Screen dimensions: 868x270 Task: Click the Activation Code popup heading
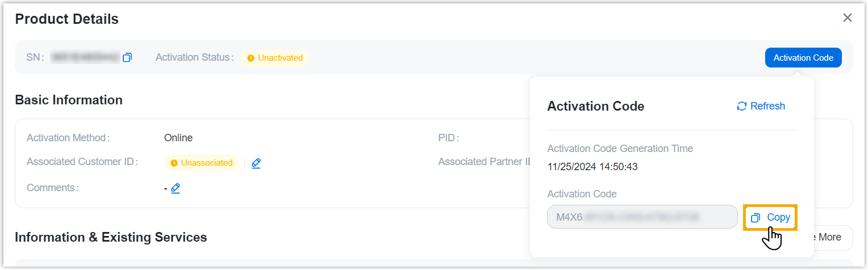(x=595, y=106)
